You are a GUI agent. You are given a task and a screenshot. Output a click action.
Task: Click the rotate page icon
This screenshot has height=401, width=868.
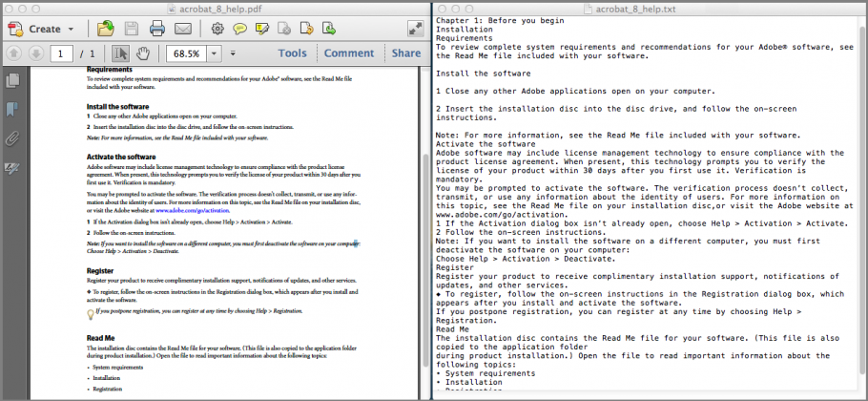307,29
